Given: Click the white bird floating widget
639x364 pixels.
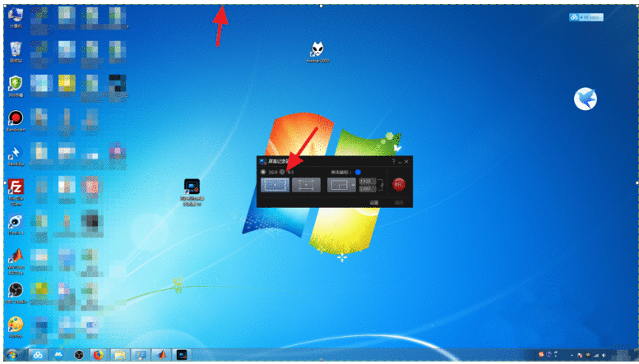Looking at the screenshot, I should pyautogui.click(x=586, y=99).
